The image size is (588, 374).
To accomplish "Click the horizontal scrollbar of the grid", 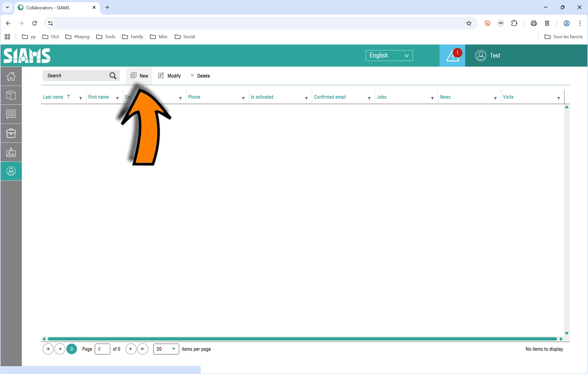I will [302, 339].
